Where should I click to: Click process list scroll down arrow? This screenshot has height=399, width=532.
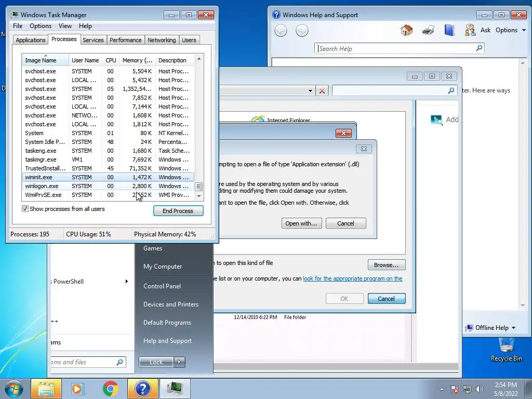pos(199,196)
